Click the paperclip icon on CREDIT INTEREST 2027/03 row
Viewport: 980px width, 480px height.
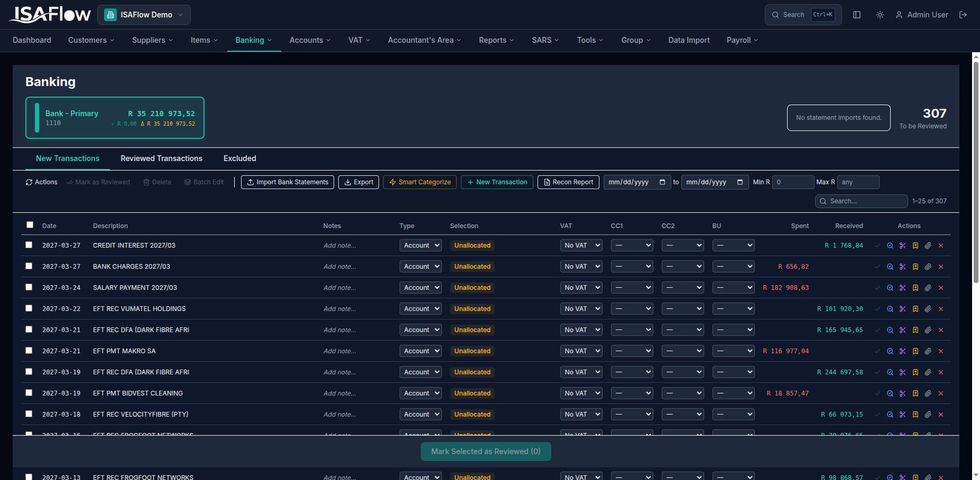click(x=928, y=246)
